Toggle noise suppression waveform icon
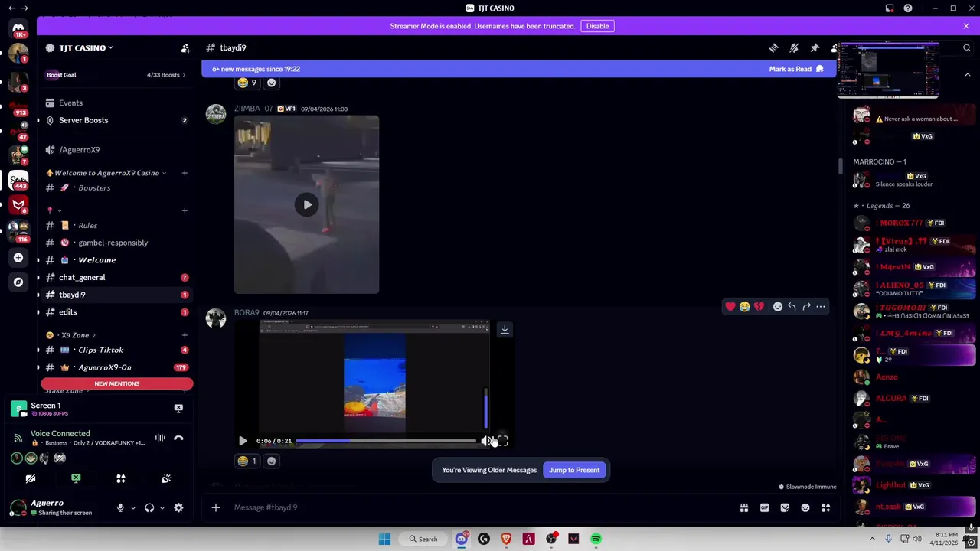The height and width of the screenshot is (551, 980). coord(160,438)
